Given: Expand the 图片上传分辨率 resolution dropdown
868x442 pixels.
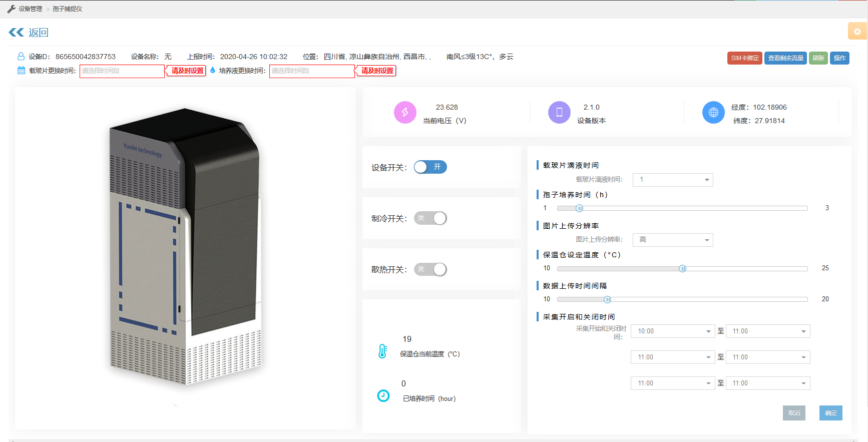Looking at the screenshot, I should [672, 240].
